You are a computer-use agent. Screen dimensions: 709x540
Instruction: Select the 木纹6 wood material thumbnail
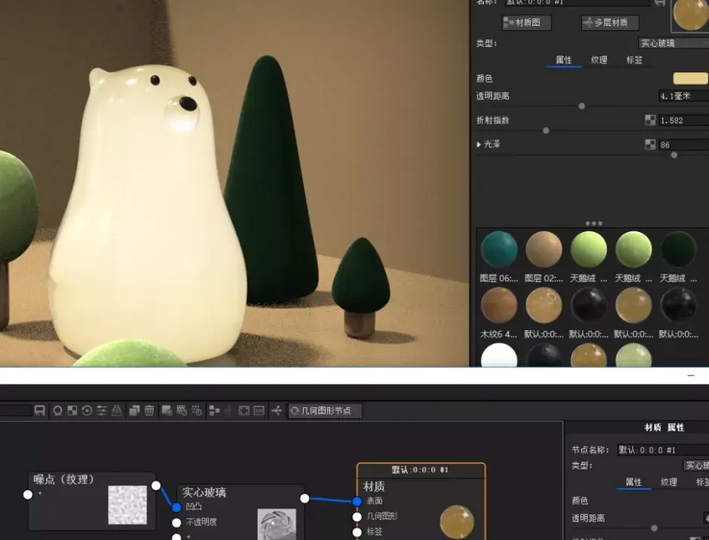click(499, 306)
